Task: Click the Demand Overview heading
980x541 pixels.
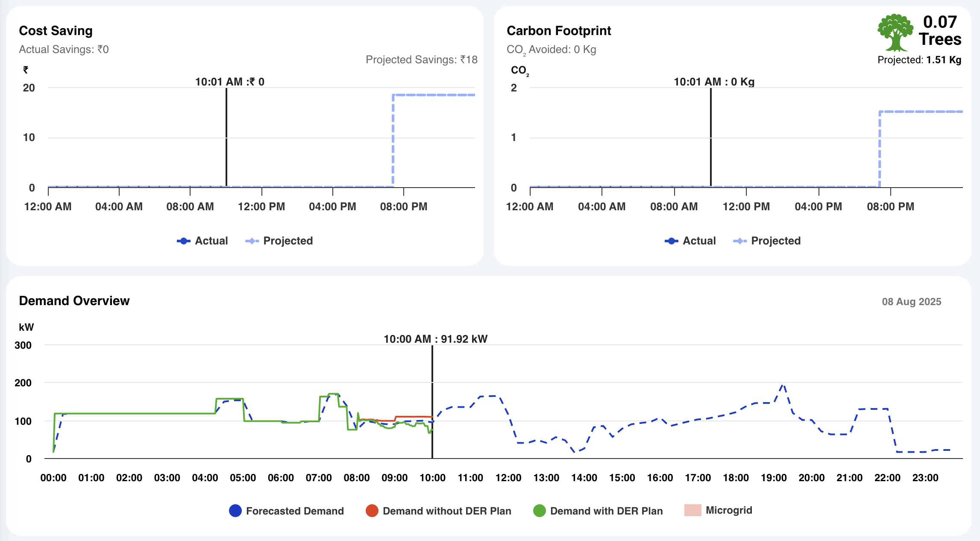Action: [x=74, y=301]
